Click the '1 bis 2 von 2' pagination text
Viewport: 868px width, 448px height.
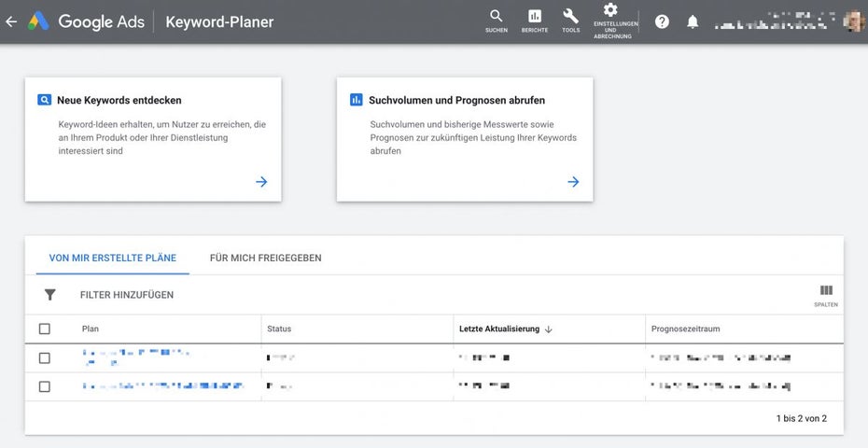click(x=802, y=419)
